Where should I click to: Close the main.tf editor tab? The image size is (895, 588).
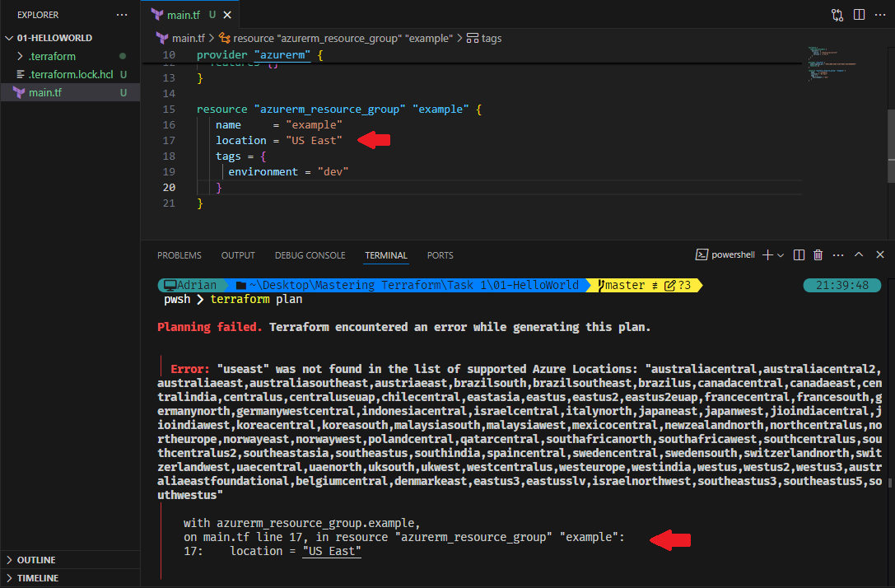point(227,15)
